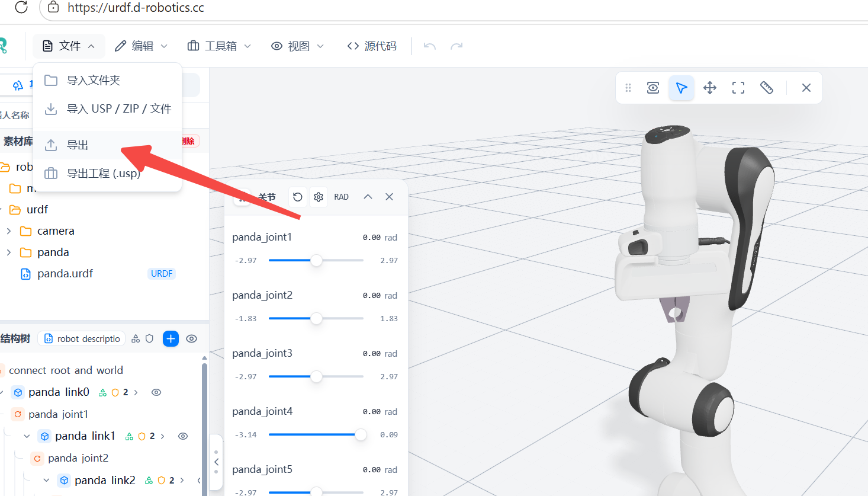Click the undo arrow
Viewport: 868px width, 496px height.
point(430,46)
